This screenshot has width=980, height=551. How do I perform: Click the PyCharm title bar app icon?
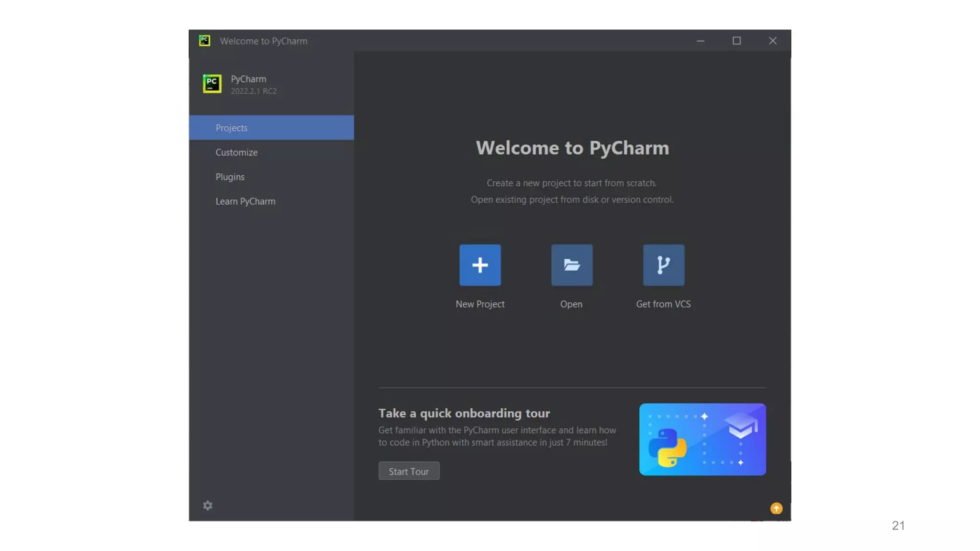(x=205, y=41)
